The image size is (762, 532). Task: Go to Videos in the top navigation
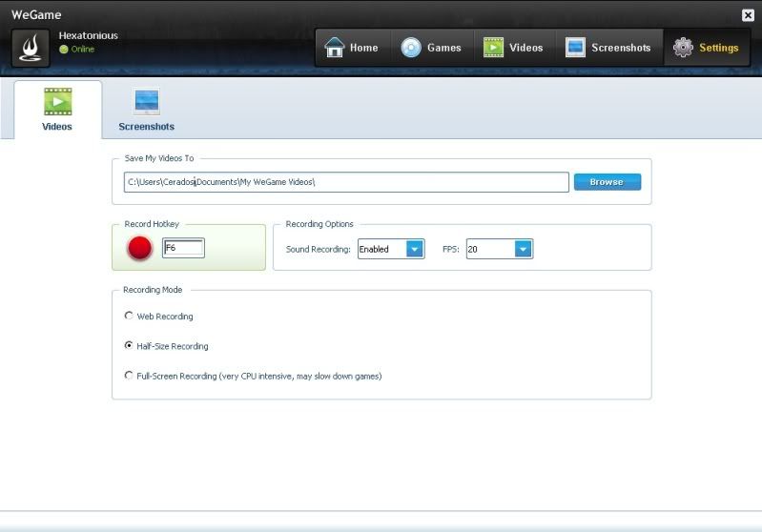click(514, 48)
